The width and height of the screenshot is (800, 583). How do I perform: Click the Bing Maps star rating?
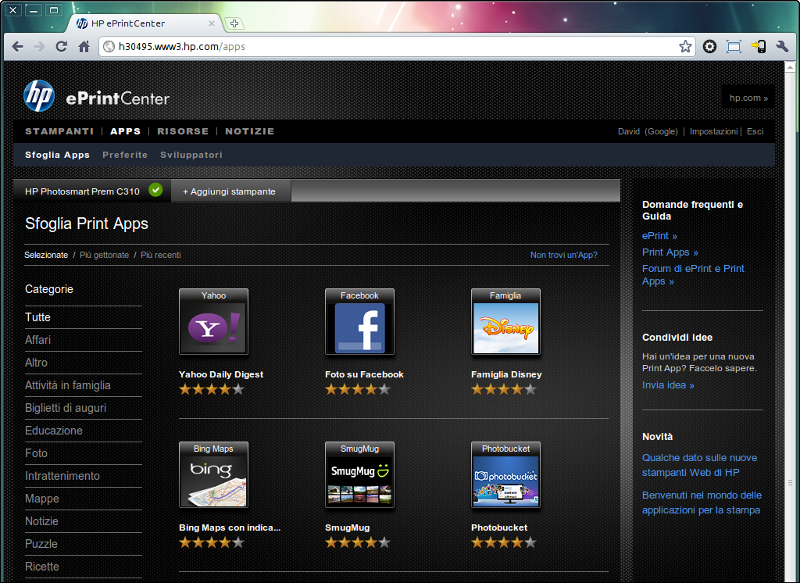tap(212, 543)
